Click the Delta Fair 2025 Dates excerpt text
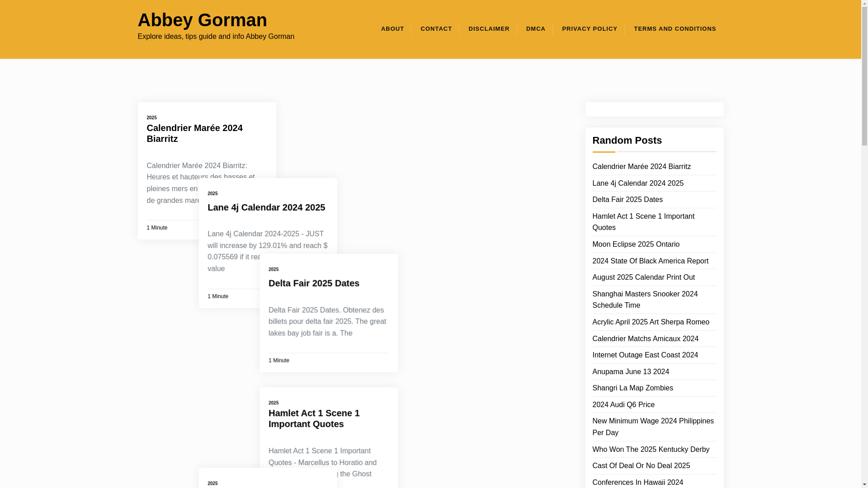 [327, 321]
